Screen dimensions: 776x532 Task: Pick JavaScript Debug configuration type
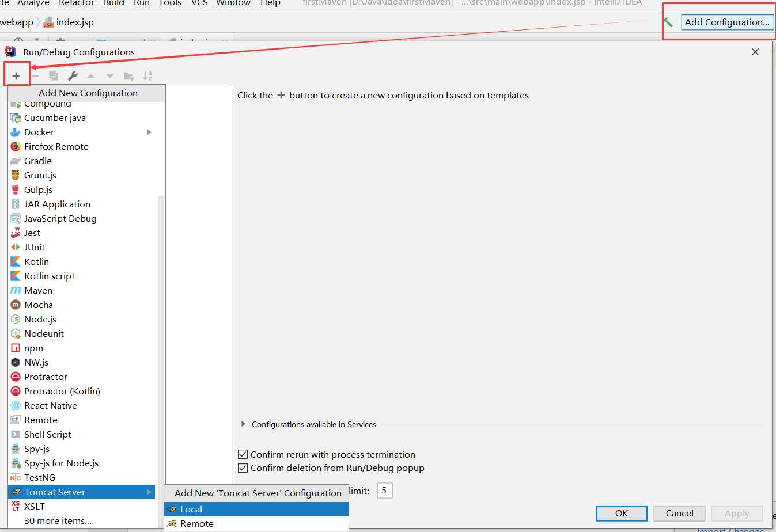pyautogui.click(x=81, y=218)
